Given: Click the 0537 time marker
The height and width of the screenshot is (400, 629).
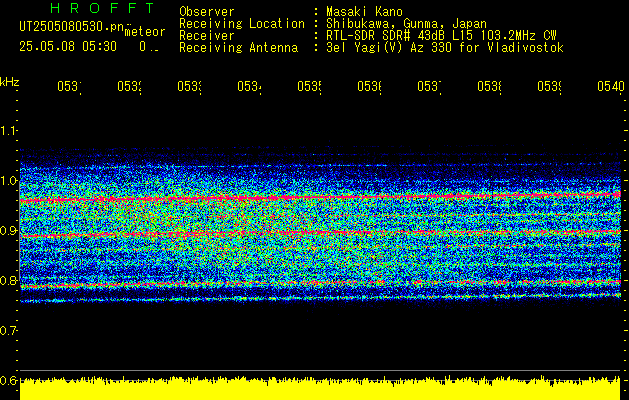Looking at the screenshot, I should tap(429, 87).
